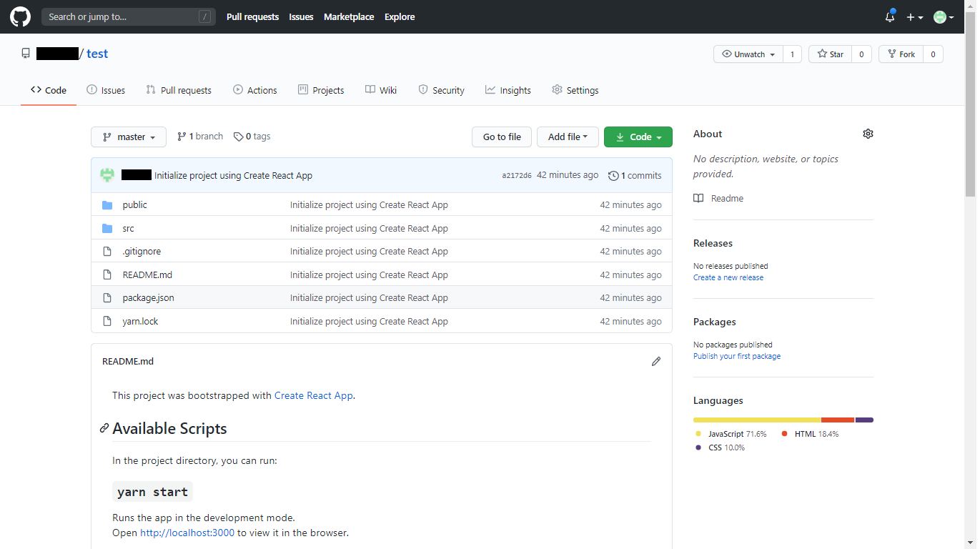Screen dimensions: 980x549
Task: Click the Go to file button
Action: pyautogui.click(x=502, y=137)
